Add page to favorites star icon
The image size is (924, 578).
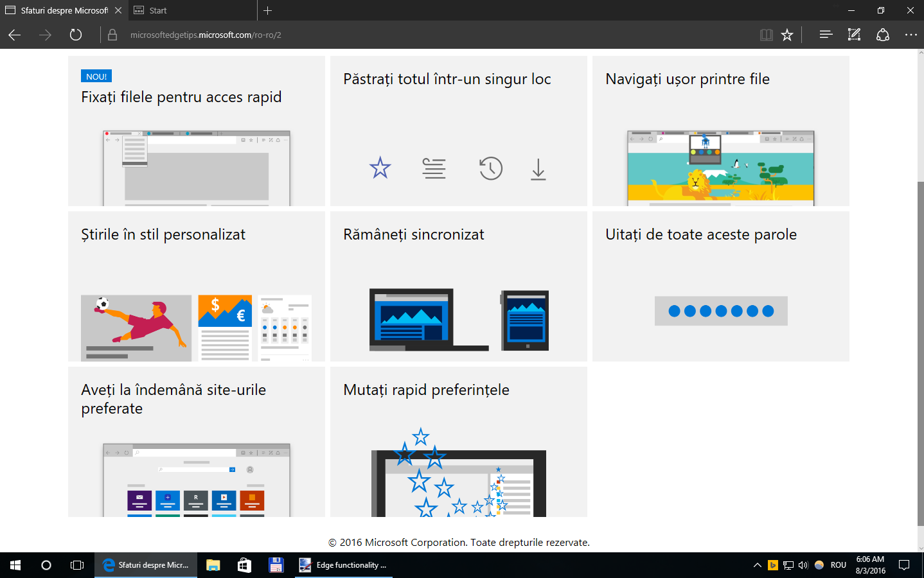click(x=787, y=35)
